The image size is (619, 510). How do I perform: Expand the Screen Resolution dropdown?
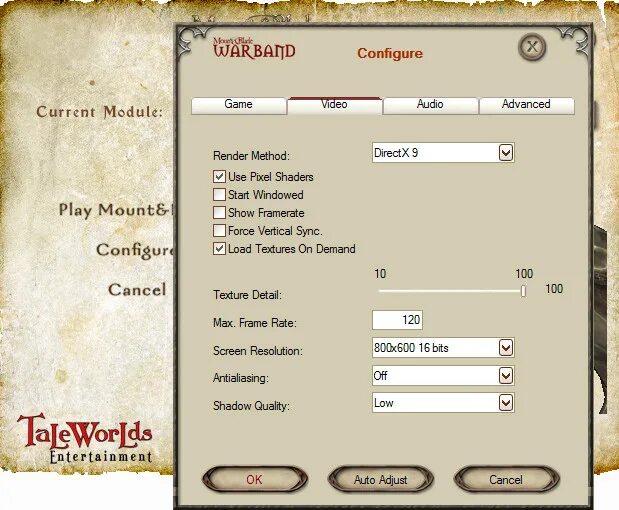(x=443, y=348)
